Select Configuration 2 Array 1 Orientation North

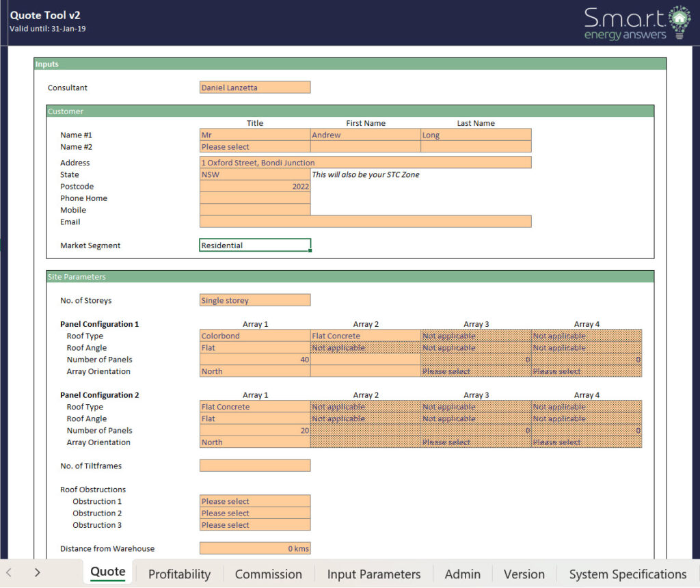255,442
